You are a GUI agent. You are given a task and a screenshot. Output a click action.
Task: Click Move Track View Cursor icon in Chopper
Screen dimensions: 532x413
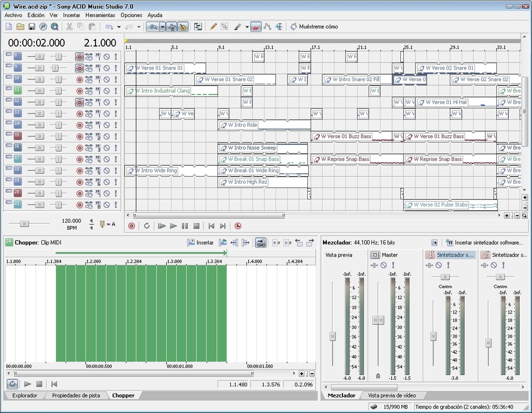(223, 243)
